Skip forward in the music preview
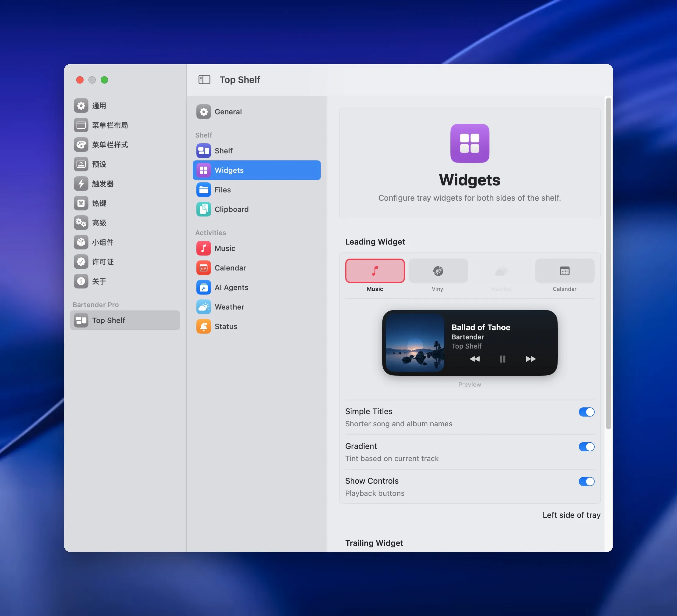The image size is (677, 616). pyautogui.click(x=531, y=359)
